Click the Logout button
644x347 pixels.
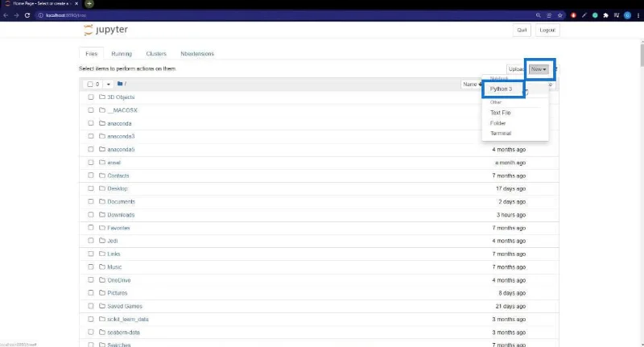pos(547,30)
